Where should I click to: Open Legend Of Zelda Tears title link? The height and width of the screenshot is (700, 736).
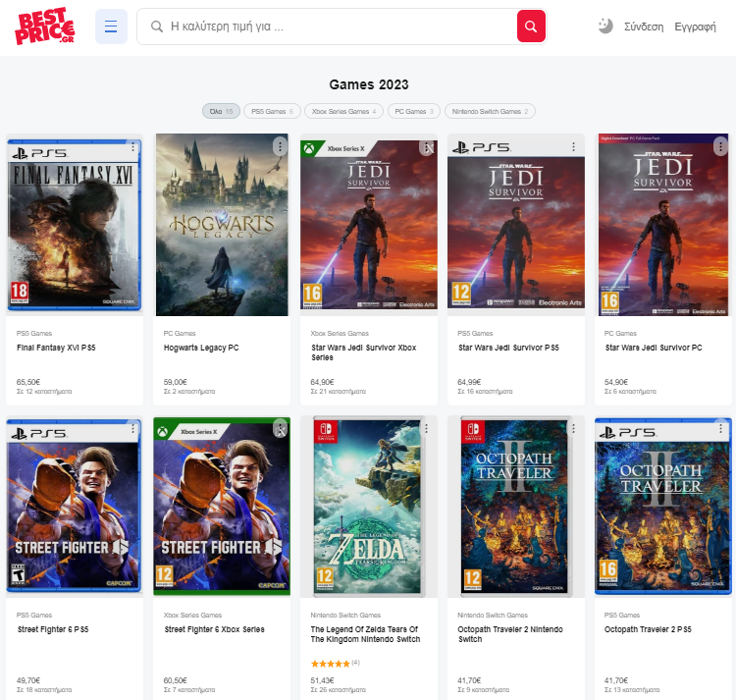(365, 634)
